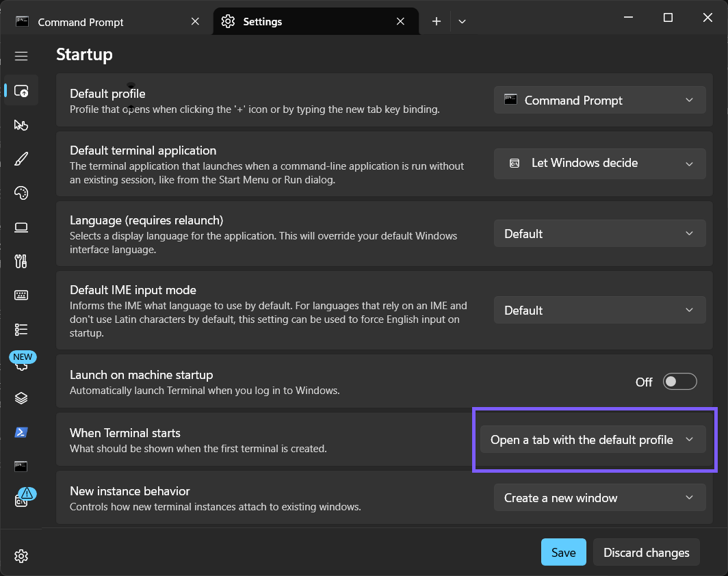Open the When Terminal starts dropdown
This screenshot has width=728, height=576.
point(593,440)
